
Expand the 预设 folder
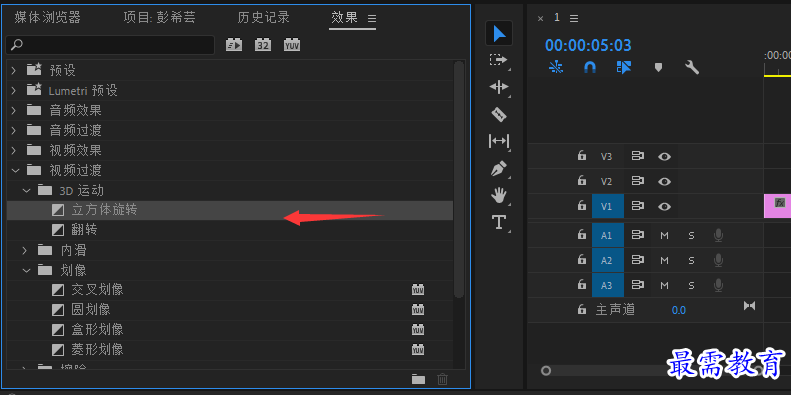tap(14, 70)
